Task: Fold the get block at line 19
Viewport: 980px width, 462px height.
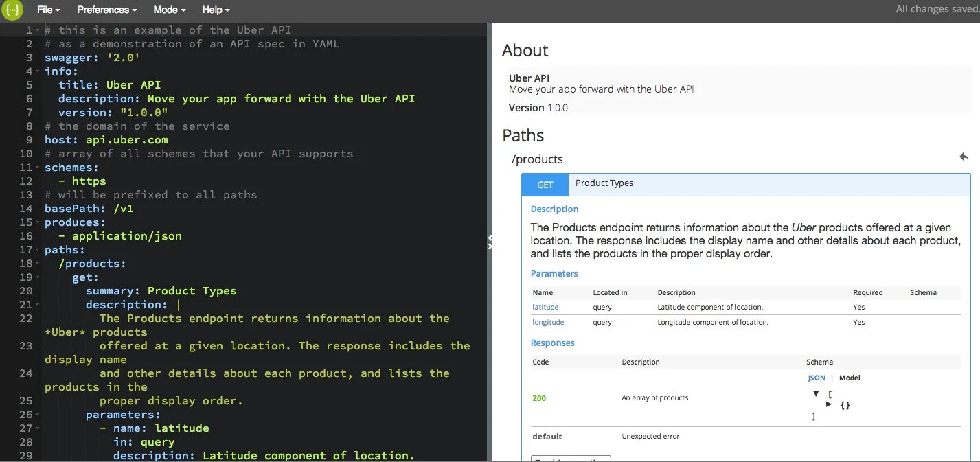Action: (x=38, y=277)
